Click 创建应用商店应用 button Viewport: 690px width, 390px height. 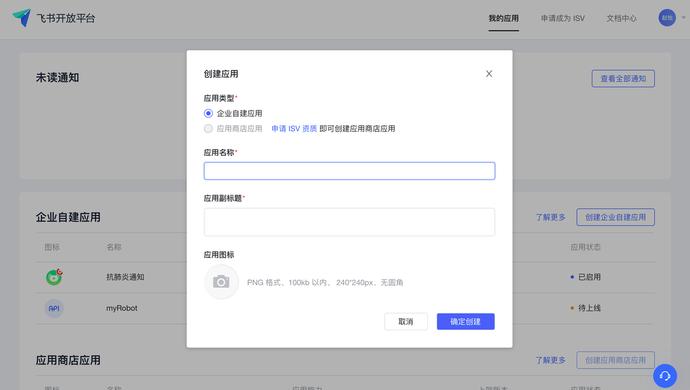coord(616,360)
